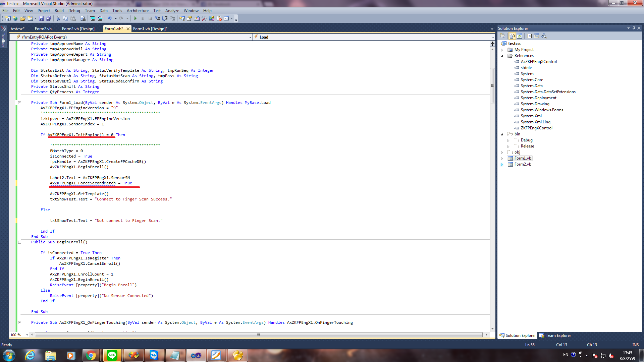Toggle Show All Files in Solution Explorer

[512, 36]
